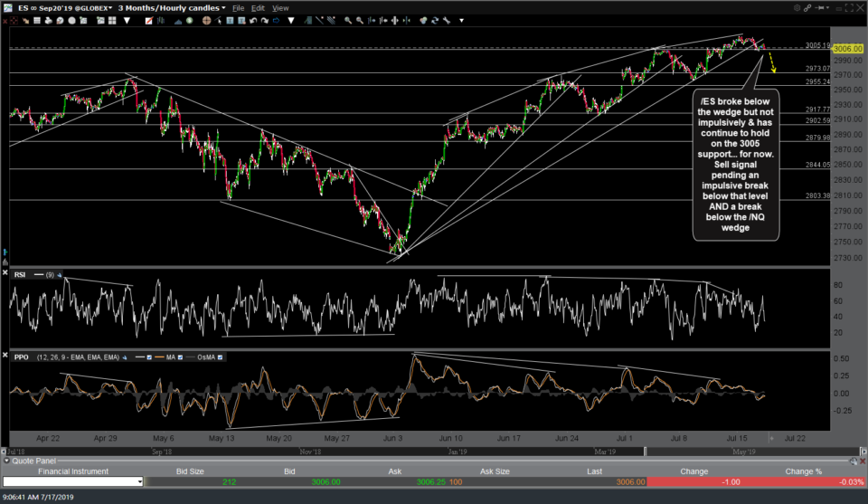Open the wrench chart settings icon

tap(446, 21)
